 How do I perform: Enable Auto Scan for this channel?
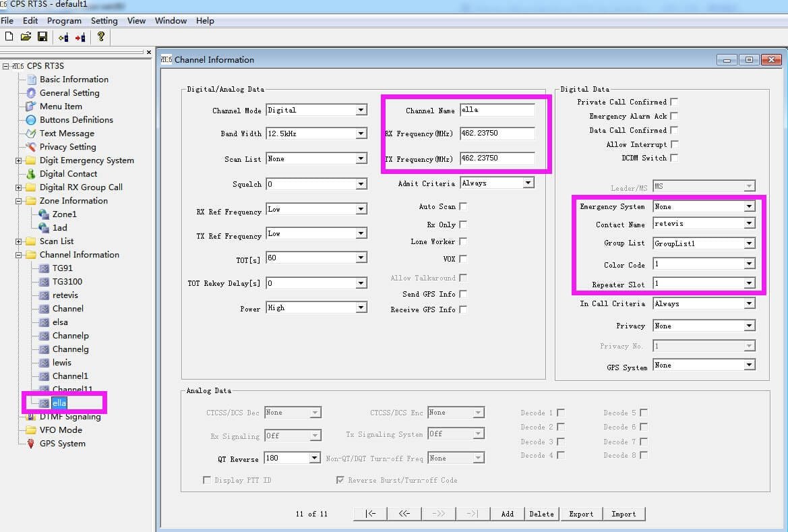[462, 207]
